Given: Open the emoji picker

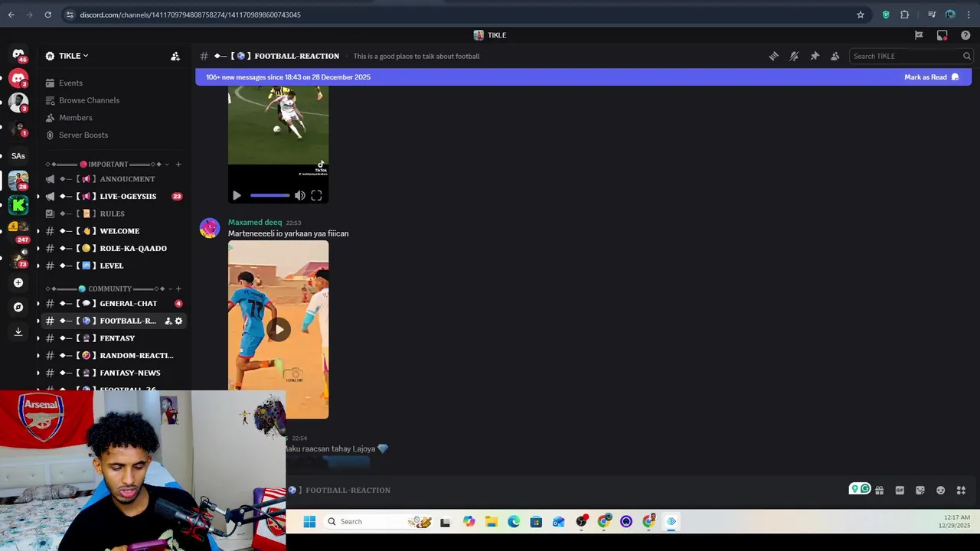Looking at the screenshot, I should [x=940, y=491].
